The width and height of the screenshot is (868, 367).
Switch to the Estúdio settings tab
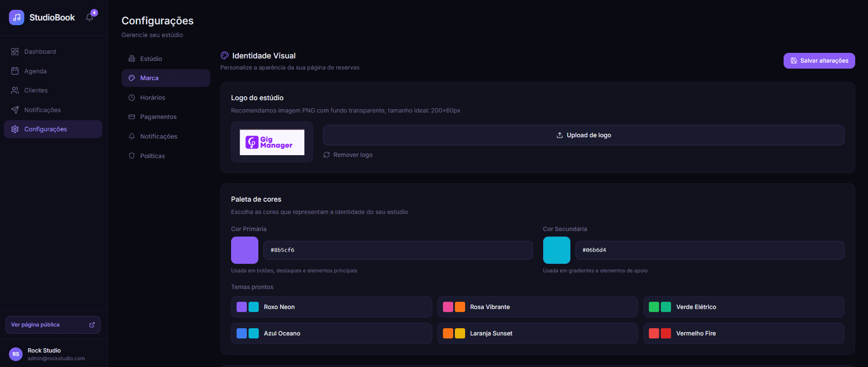click(x=151, y=59)
